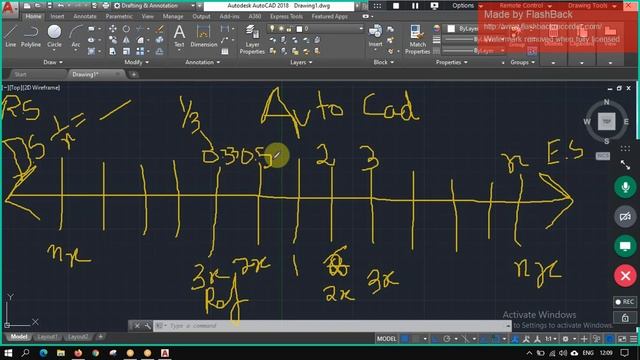Open the Annotate ribbon tab
The height and width of the screenshot is (360, 640).
tap(84, 16)
